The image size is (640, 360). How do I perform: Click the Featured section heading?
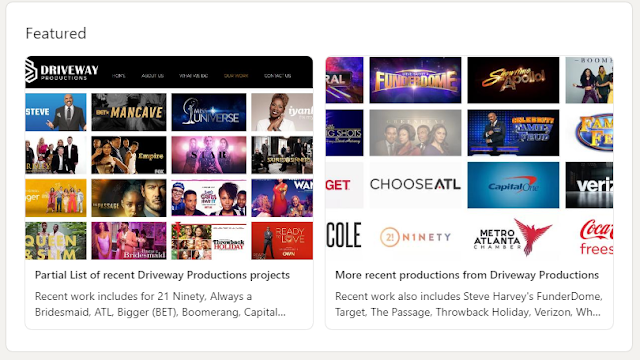click(56, 33)
